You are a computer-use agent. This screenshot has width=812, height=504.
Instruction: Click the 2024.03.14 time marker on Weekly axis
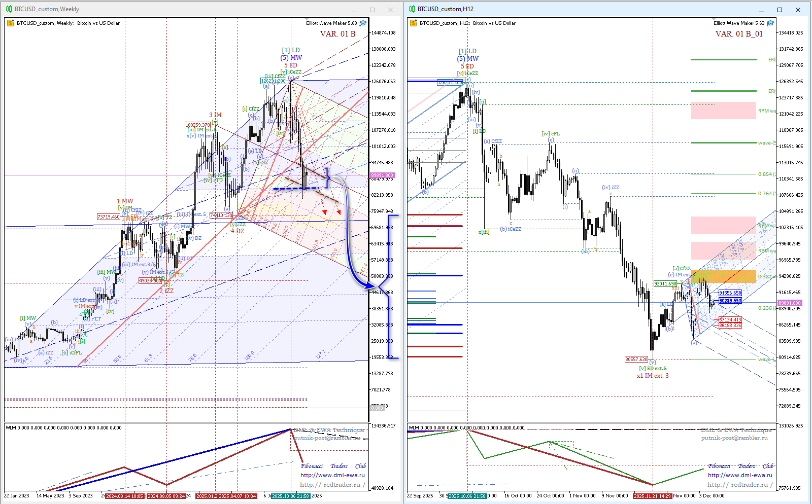(125, 496)
